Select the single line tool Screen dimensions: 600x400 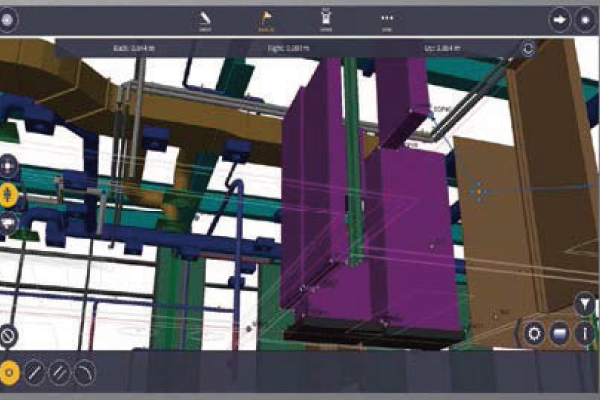click(x=34, y=371)
